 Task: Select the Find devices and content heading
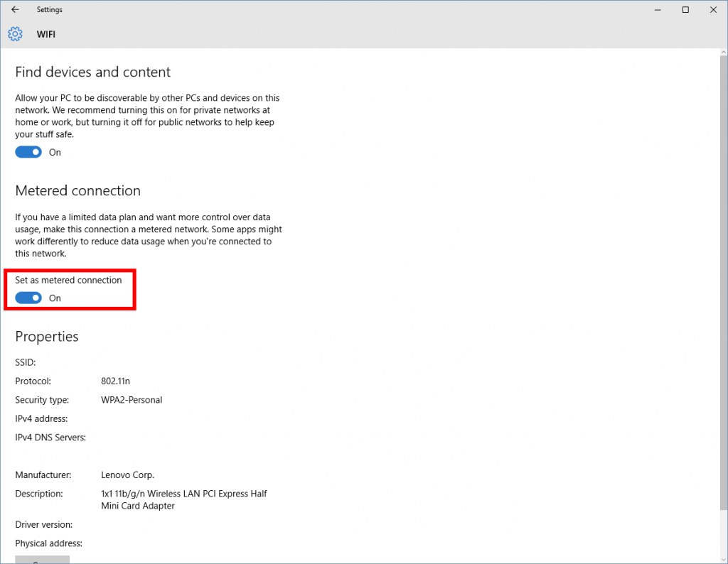[93, 72]
